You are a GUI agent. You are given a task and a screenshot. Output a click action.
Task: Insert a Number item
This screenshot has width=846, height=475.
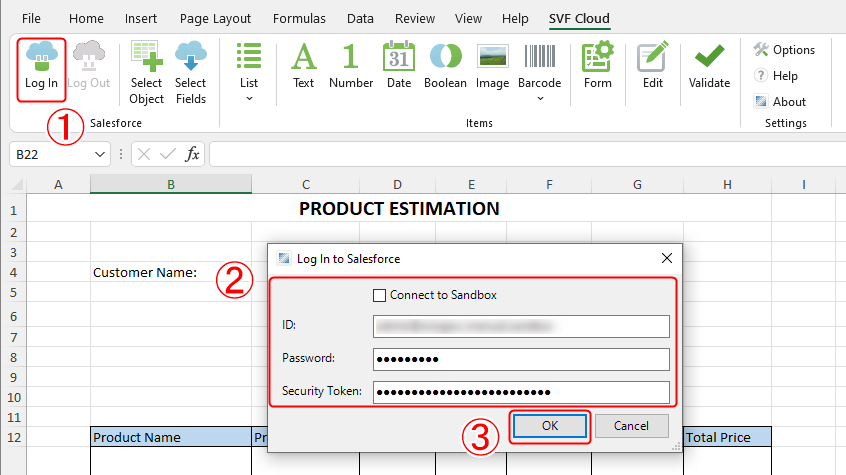click(351, 66)
